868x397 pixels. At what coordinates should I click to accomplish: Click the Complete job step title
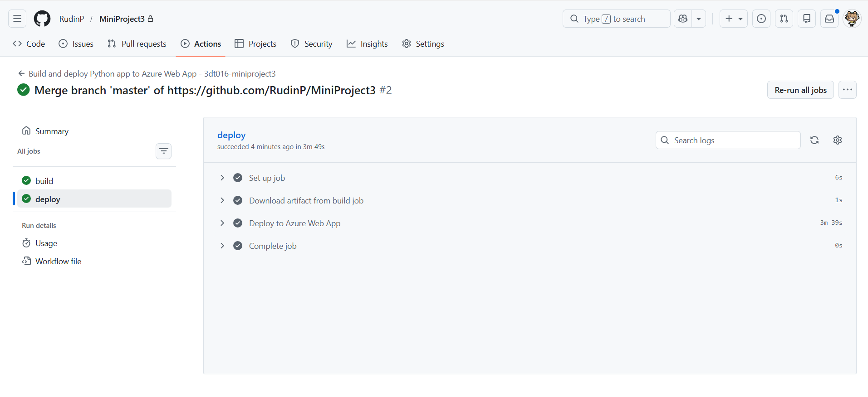coord(273,246)
